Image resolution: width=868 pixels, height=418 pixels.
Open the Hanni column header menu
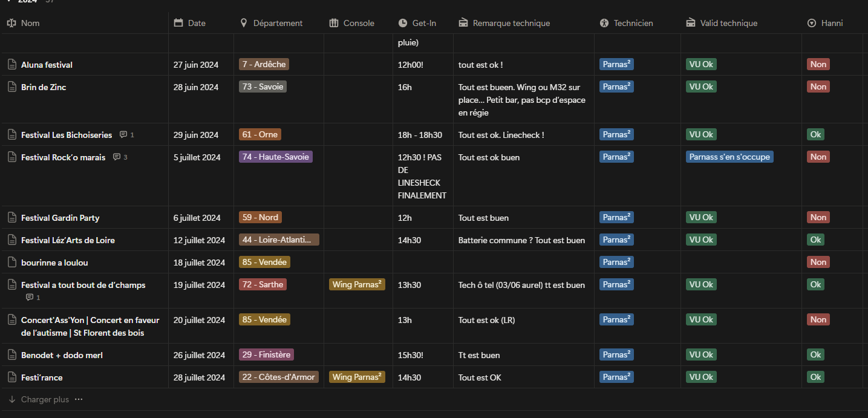[x=826, y=23]
